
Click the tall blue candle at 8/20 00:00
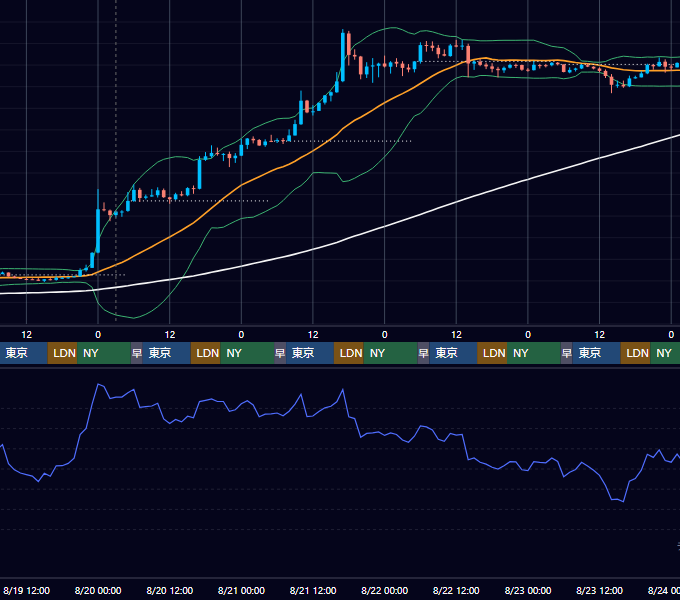[x=98, y=230]
